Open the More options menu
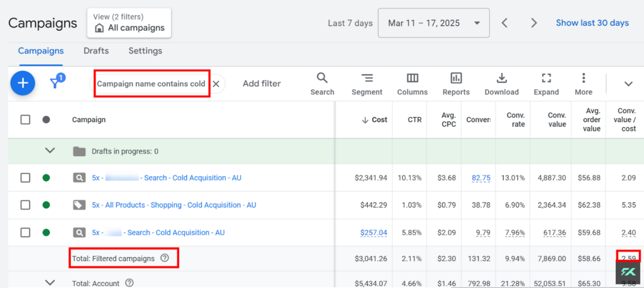644x288 pixels. 584,84
